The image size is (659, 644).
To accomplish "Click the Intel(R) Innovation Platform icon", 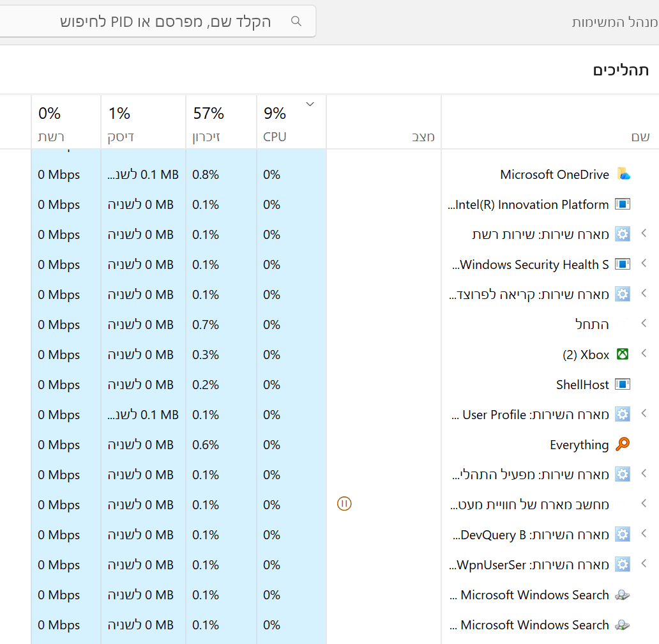I will click(623, 204).
